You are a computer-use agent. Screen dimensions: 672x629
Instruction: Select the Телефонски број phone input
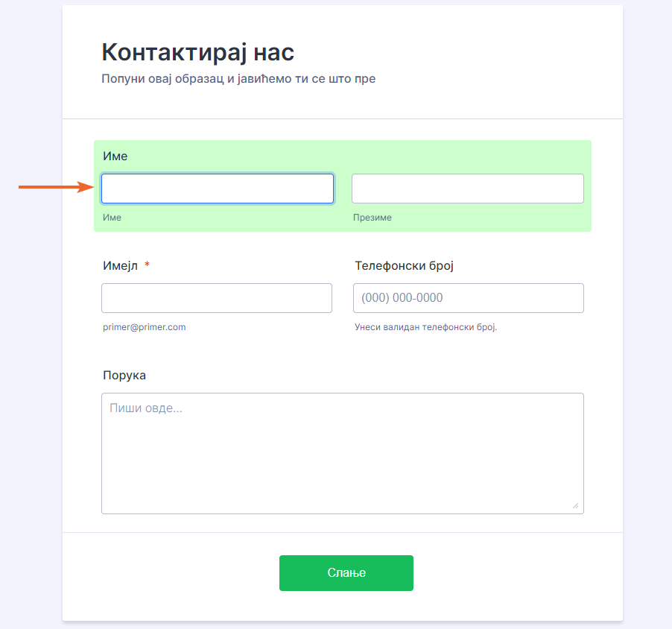pos(468,298)
